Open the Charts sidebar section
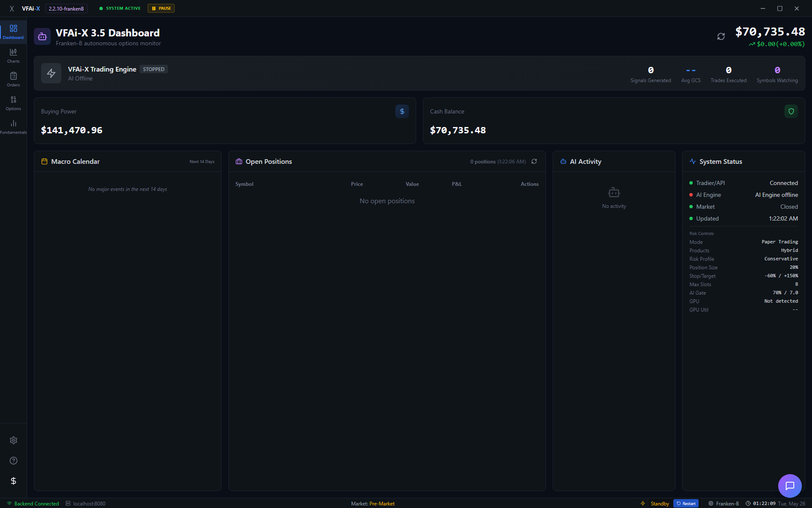The image size is (812, 508). [13, 56]
